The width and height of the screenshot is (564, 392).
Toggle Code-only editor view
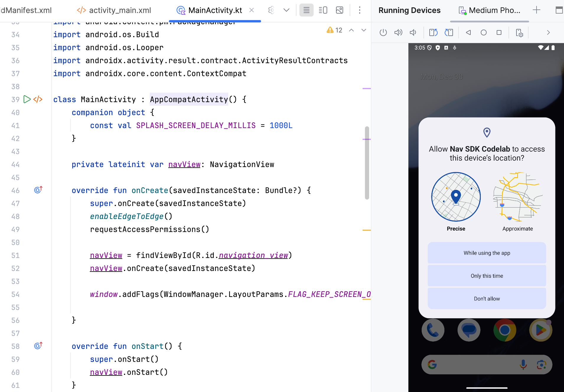[x=306, y=10]
